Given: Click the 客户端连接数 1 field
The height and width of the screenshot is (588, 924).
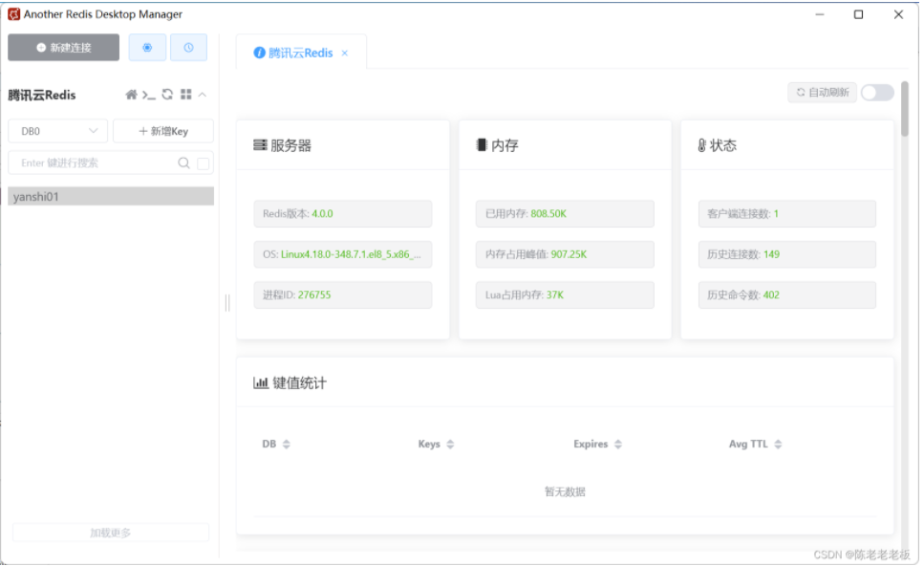Looking at the screenshot, I should pyautogui.click(x=787, y=213).
